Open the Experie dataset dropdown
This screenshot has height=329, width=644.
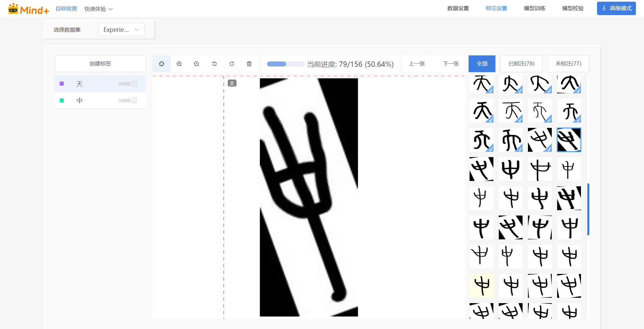coord(121,30)
